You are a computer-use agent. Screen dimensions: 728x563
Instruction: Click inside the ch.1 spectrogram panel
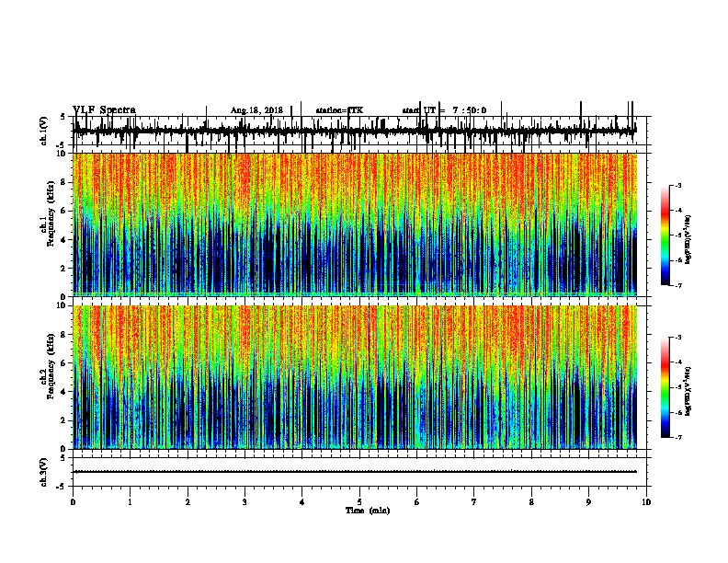pos(355,224)
